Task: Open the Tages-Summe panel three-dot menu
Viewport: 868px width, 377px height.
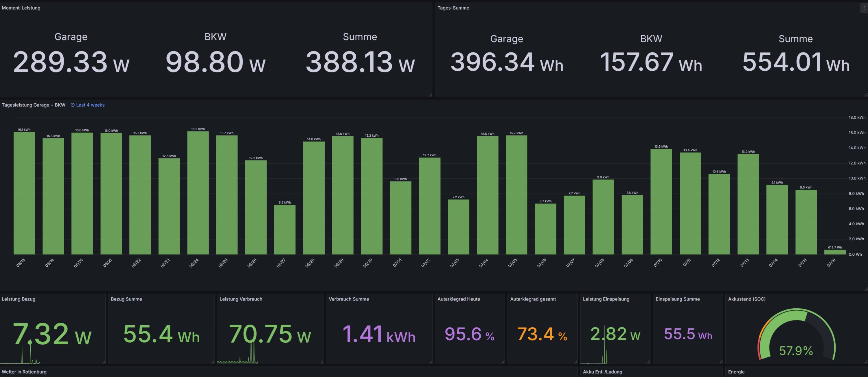Action: (864, 8)
